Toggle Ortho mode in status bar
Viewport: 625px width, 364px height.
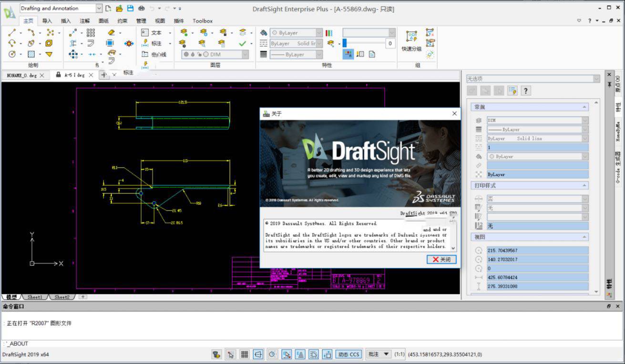click(x=258, y=354)
